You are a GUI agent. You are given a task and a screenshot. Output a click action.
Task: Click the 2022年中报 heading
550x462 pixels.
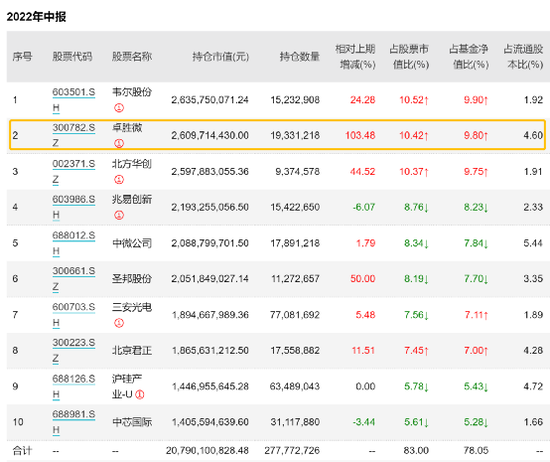point(36,16)
